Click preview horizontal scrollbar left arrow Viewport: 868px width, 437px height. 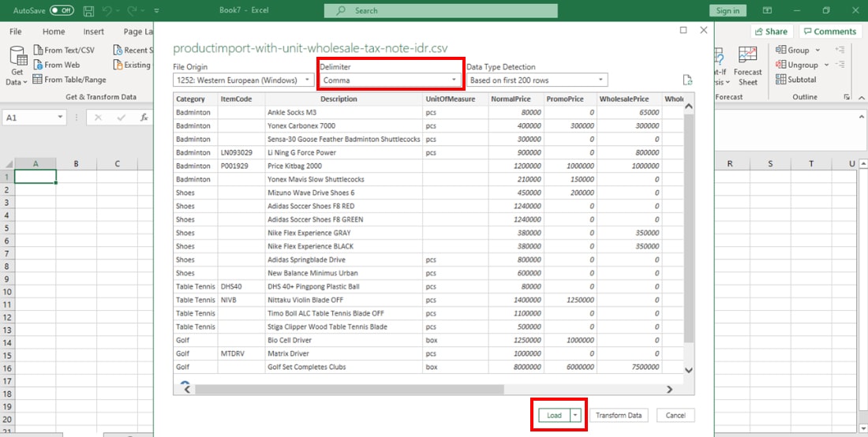pyautogui.click(x=187, y=390)
